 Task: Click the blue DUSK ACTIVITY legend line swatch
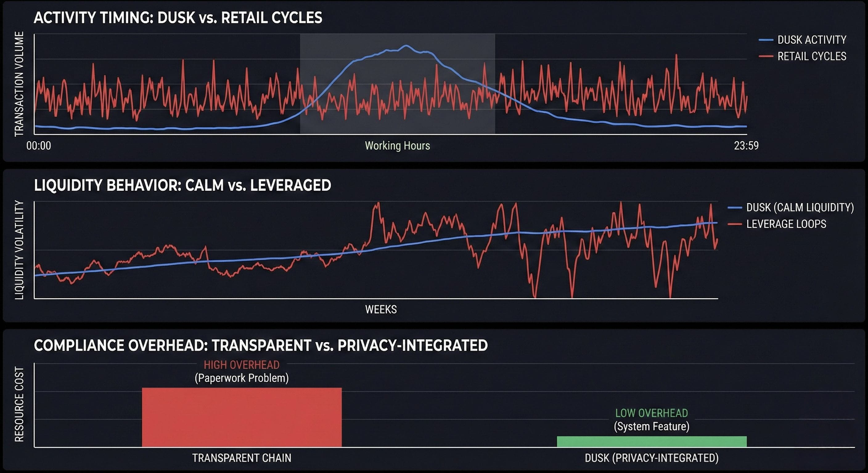[x=766, y=40]
